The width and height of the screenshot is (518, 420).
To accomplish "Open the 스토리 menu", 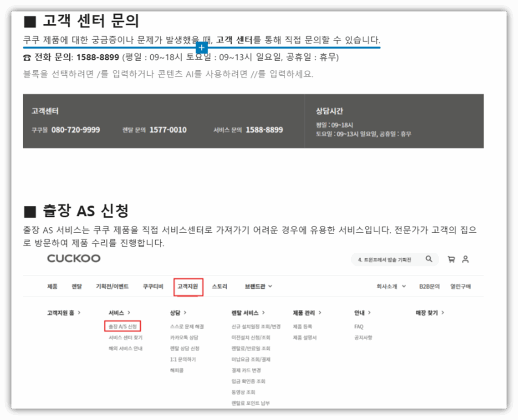I will (x=220, y=286).
